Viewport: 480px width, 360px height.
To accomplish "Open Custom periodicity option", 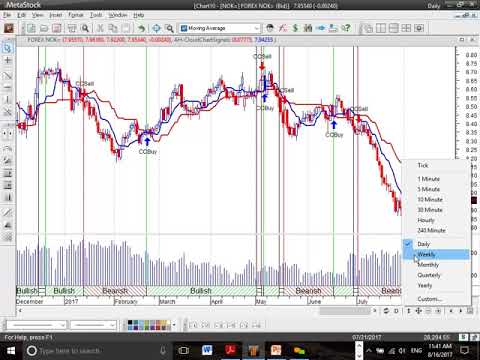I will (x=437, y=299).
